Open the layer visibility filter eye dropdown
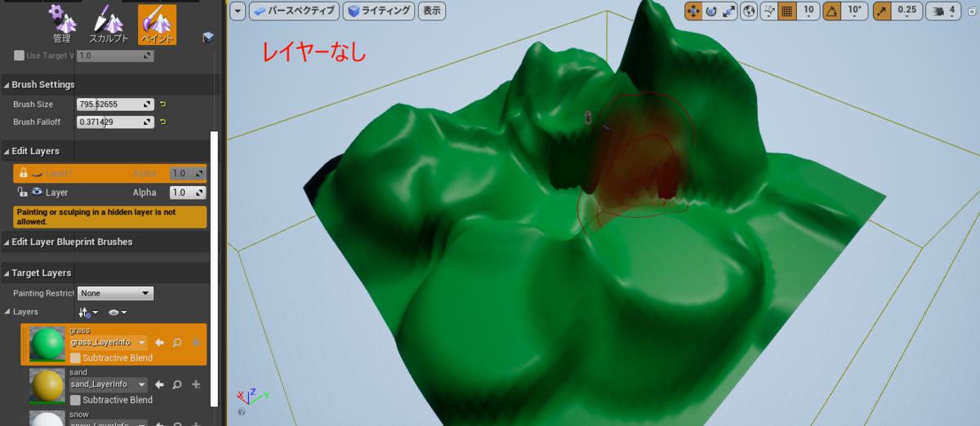The height and width of the screenshot is (426, 980). pyautogui.click(x=118, y=313)
